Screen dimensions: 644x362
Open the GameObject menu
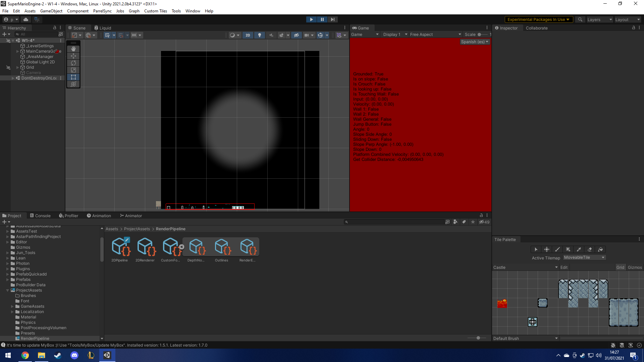[51, 11]
